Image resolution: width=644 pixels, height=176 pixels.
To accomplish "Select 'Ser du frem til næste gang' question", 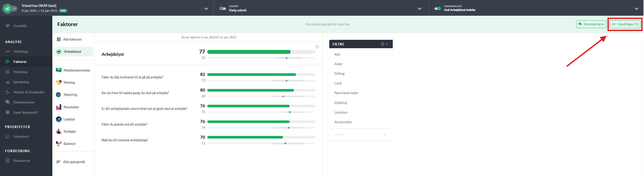I will (135, 93).
